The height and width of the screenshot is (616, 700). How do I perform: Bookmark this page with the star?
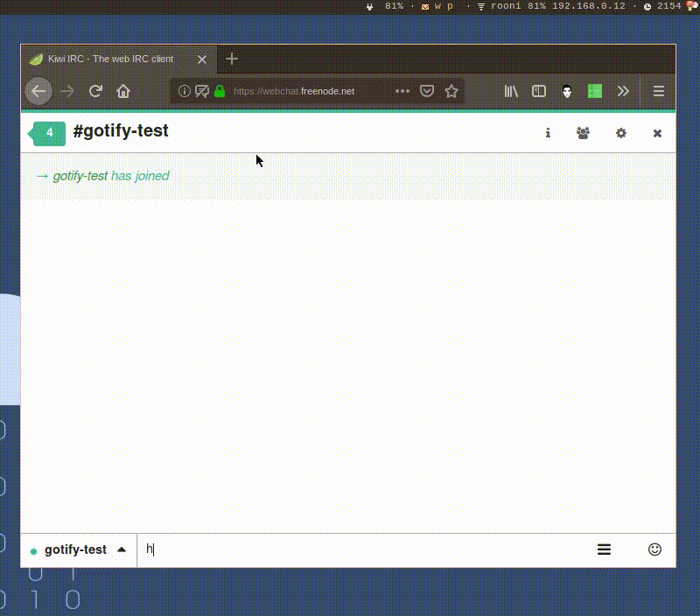click(451, 92)
